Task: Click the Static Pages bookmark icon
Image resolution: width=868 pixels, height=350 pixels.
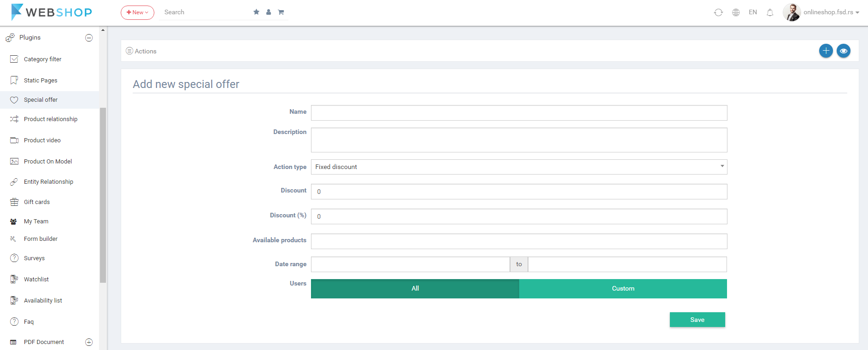Action: tap(14, 80)
